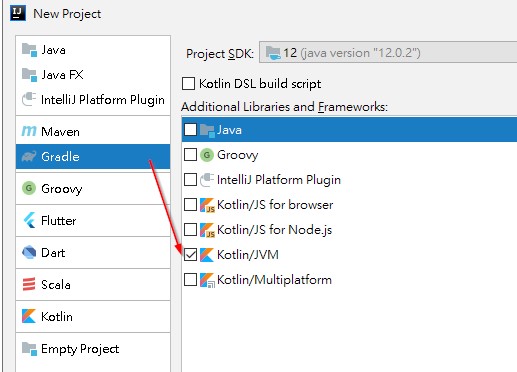Click the IntelliJ Platform Plugin sidebar icon
Image resolution: width=517 pixels, height=372 pixels.
click(29, 99)
